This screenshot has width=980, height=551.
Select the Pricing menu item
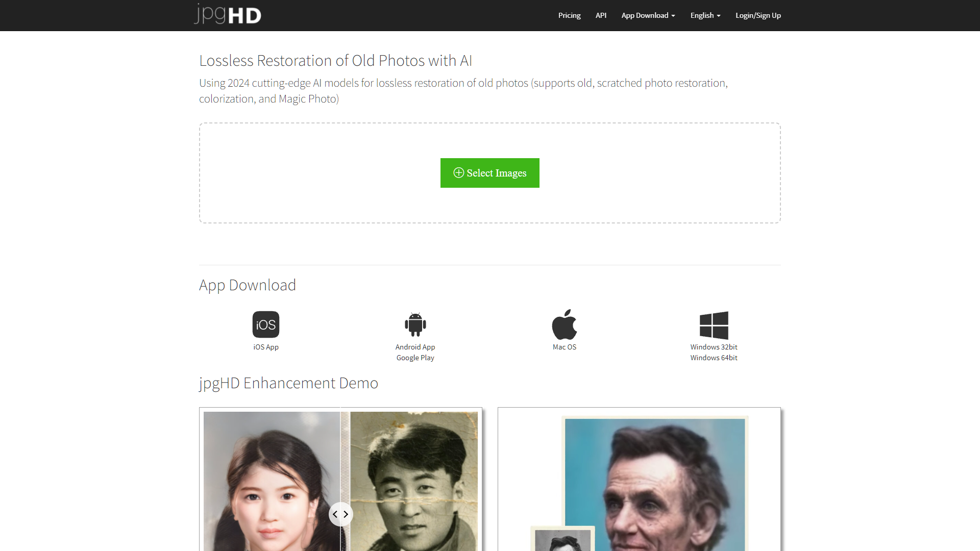(569, 15)
